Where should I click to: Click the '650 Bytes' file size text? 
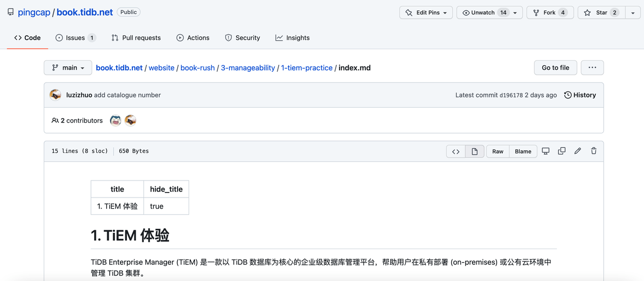click(x=134, y=151)
